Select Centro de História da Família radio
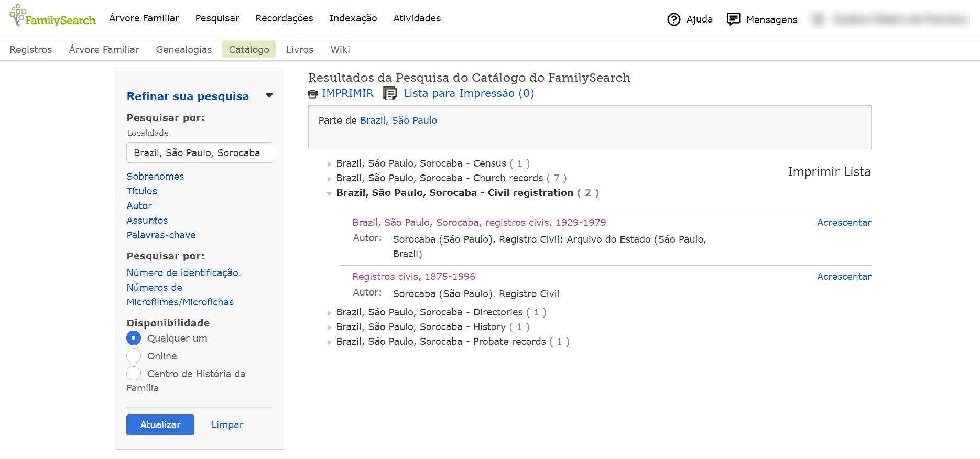980x459 pixels. pyautogui.click(x=134, y=374)
